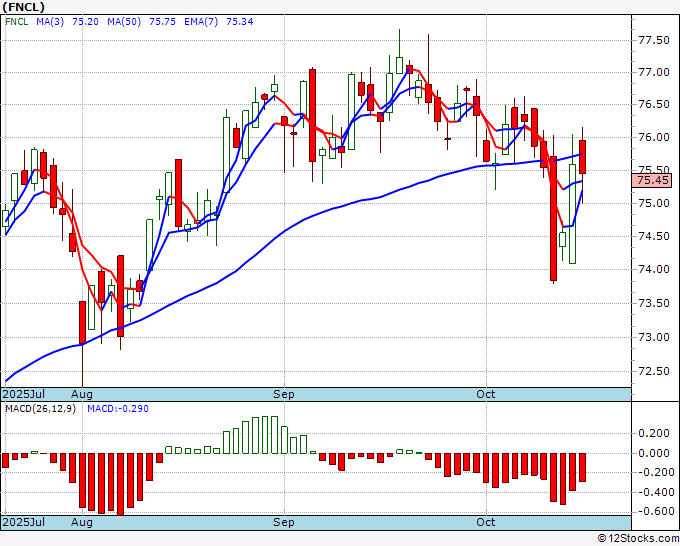Click the MA(3) legend label
This screenshot has height=546, width=680.
[x=50, y=22]
